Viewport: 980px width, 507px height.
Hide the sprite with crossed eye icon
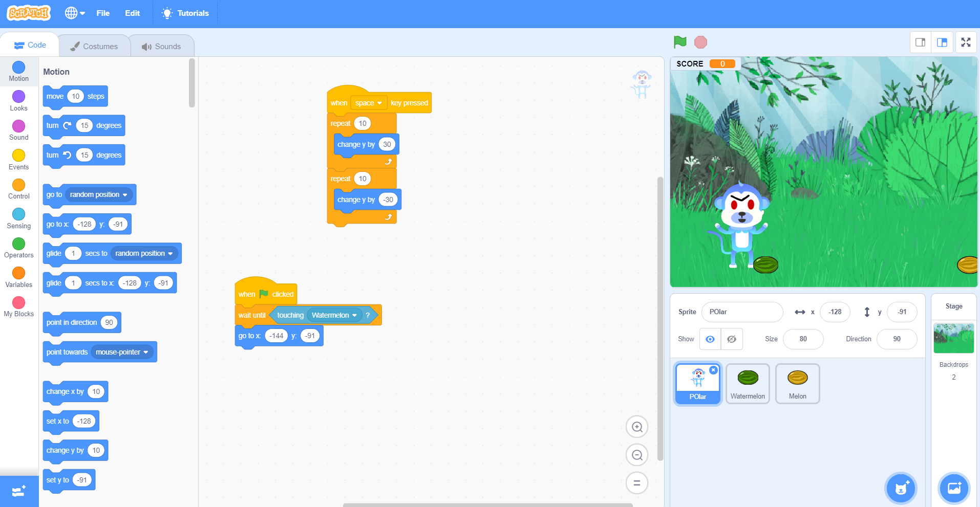point(732,339)
